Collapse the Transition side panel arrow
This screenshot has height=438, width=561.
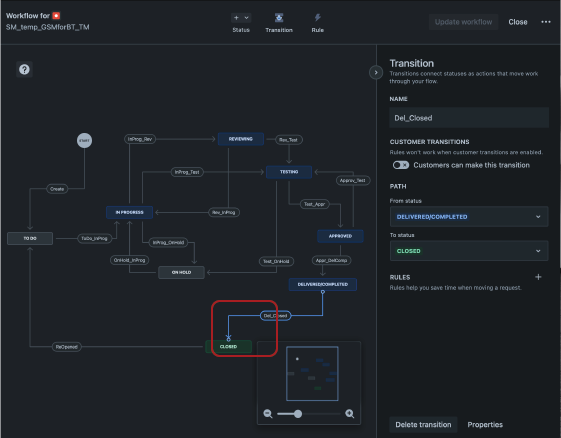coord(376,73)
